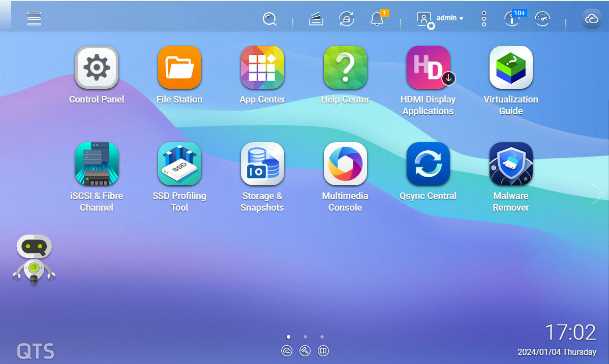Viewport: 609px width, 364px height.
Task: Launch Multimedia Console
Action: click(345, 164)
